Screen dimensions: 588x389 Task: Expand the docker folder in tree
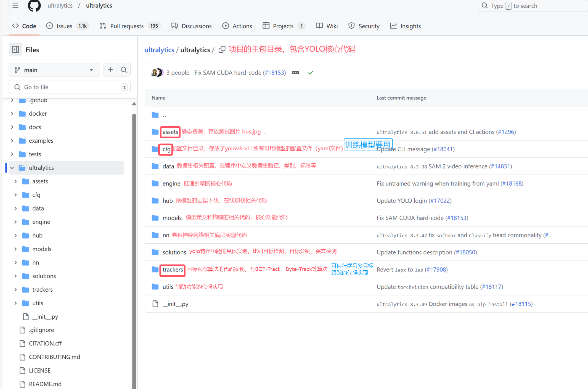click(12, 114)
